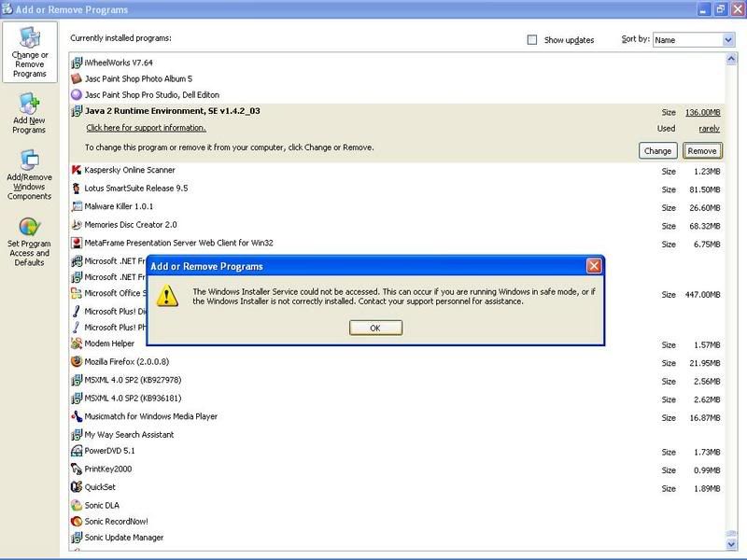Click Jasc Paint Shop Photo Album 5 icon
This screenshot has width=747, height=560.
click(x=77, y=78)
